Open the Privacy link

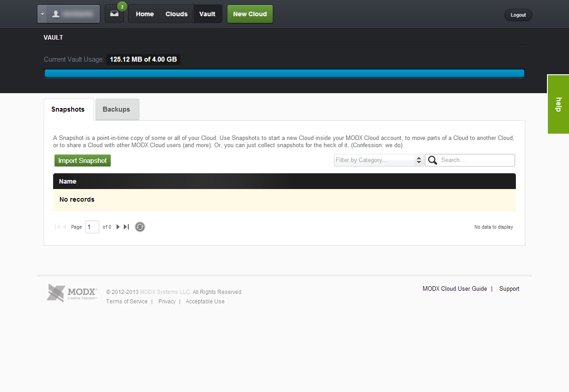pos(167,302)
